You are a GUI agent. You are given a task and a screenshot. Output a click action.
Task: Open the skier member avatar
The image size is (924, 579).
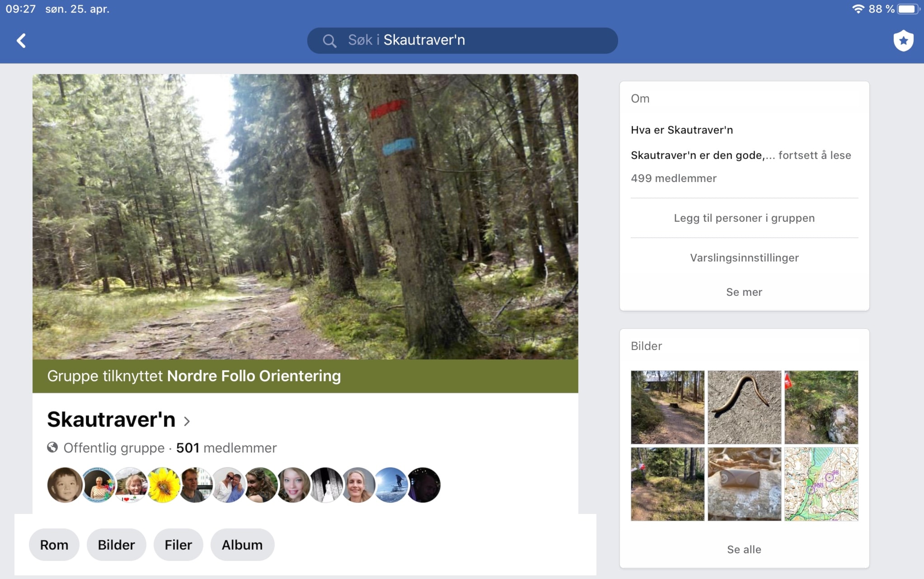[x=391, y=485]
